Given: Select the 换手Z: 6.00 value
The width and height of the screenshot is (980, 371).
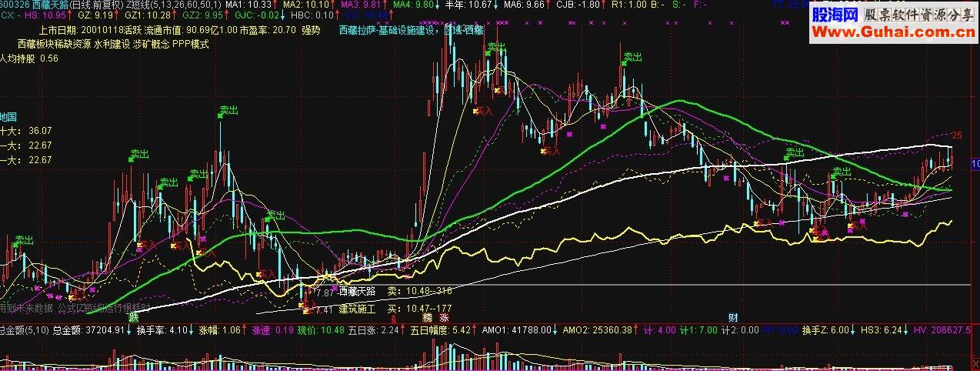Looking at the screenshot, I should tap(824, 329).
